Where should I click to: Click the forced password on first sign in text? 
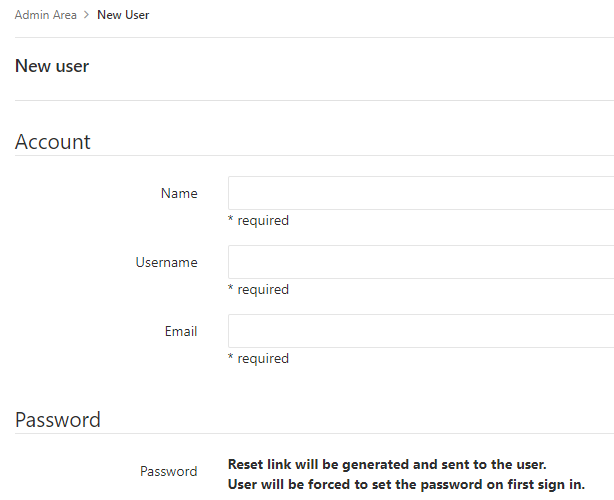(x=406, y=485)
